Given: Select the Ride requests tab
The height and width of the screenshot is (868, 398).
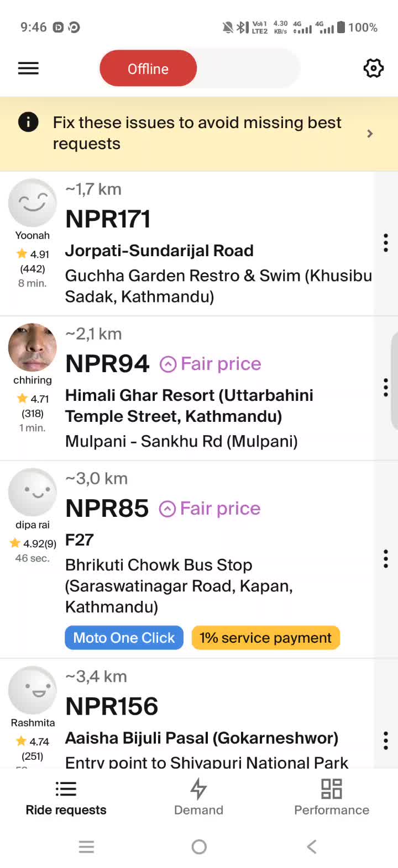Looking at the screenshot, I should click(x=66, y=797).
